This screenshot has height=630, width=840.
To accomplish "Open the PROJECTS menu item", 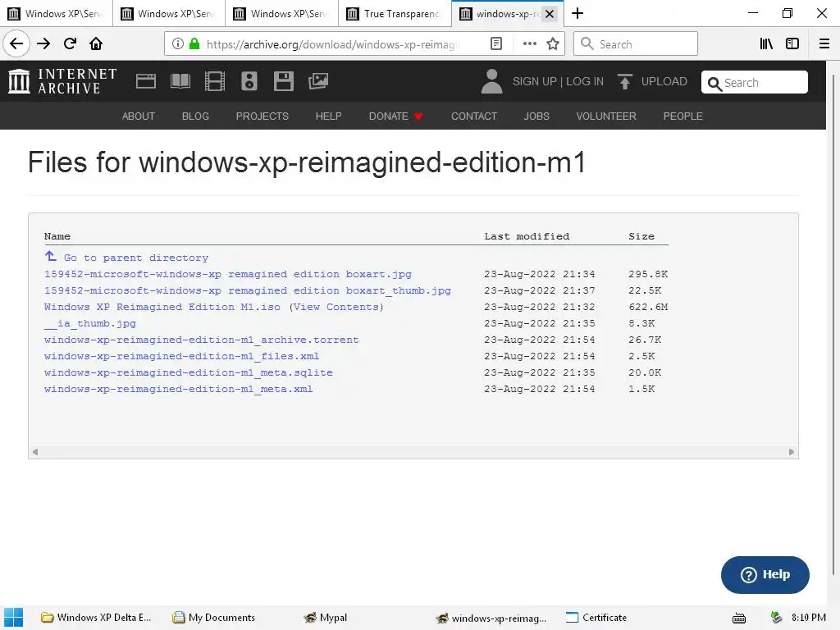I will [262, 116].
